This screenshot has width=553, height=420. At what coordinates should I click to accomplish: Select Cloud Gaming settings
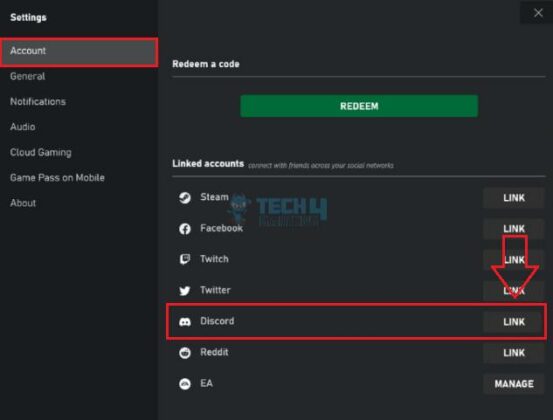(41, 152)
